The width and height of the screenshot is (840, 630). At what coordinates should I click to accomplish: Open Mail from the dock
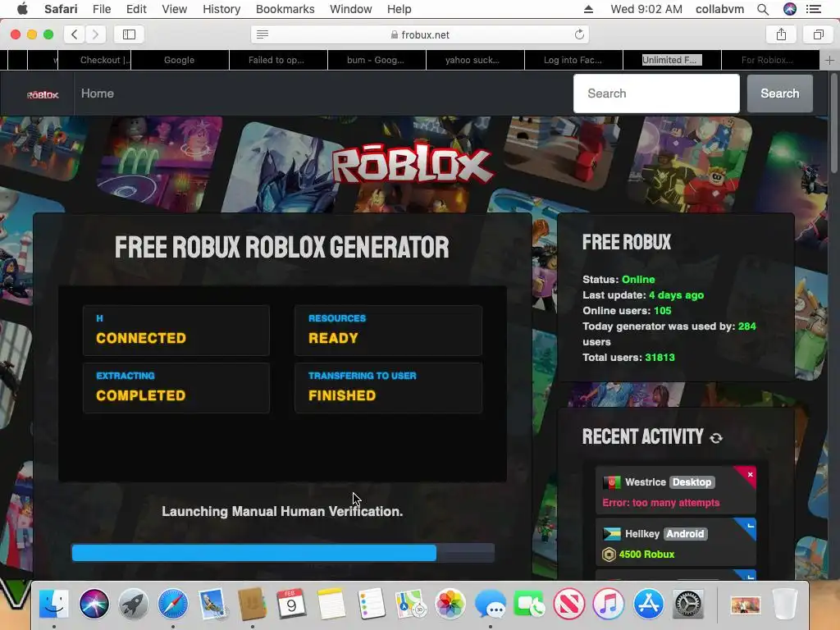click(212, 604)
